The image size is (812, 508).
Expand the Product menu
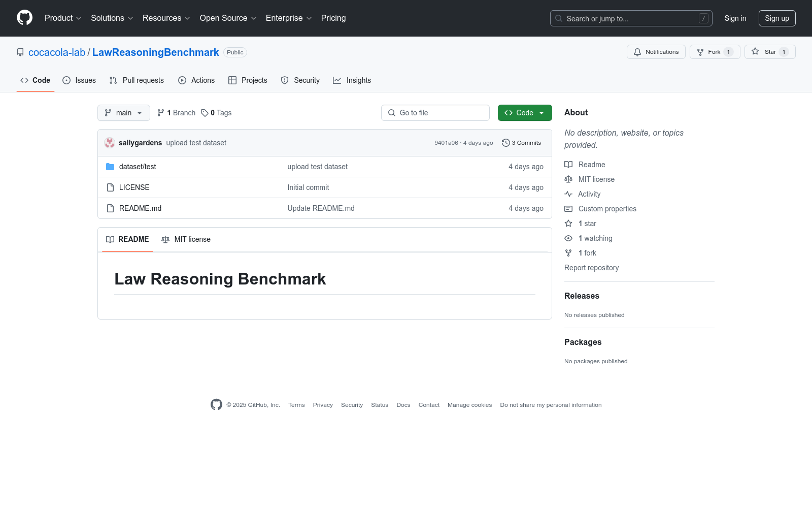coord(63,18)
